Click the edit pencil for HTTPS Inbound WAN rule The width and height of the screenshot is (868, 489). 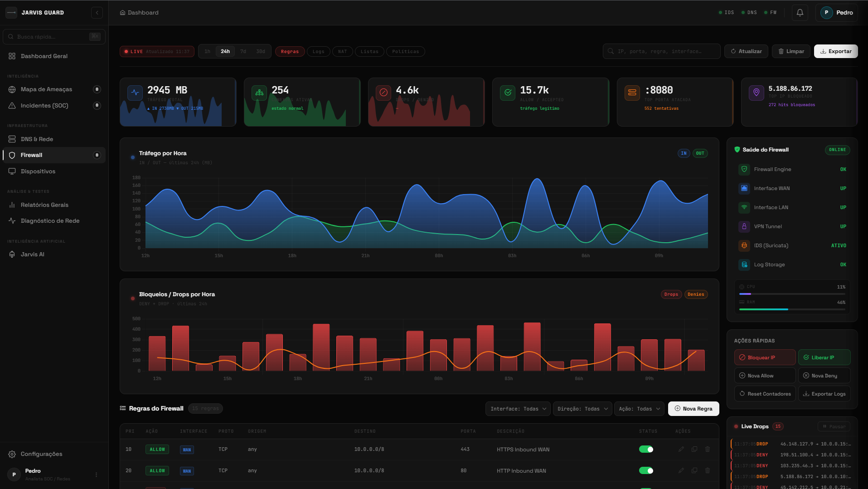(x=681, y=449)
